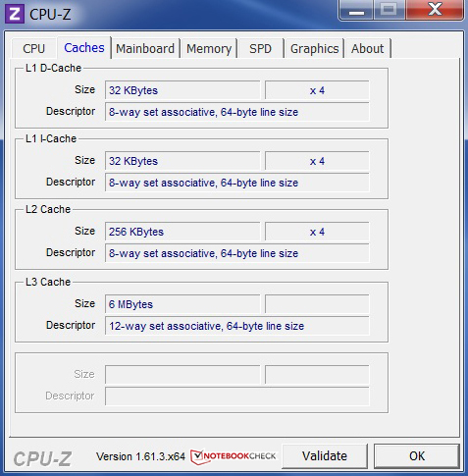Click the CPU-Z title bar icon
Viewport: 468px width, 476px height.
click(15, 14)
